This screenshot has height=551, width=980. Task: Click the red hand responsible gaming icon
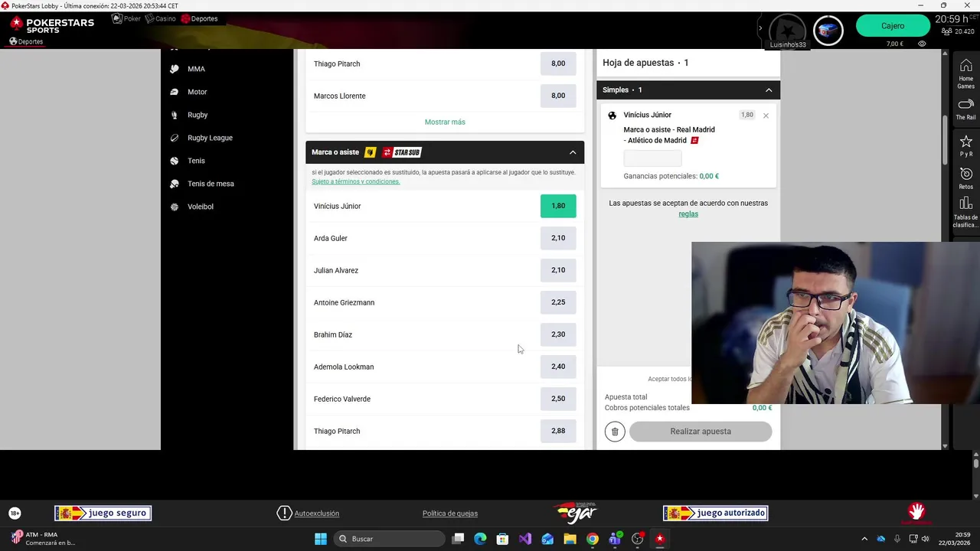pyautogui.click(x=916, y=512)
